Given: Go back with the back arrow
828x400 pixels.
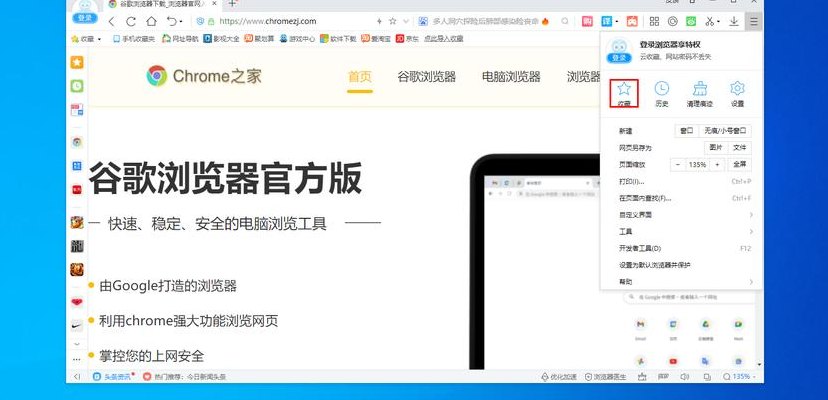Looking at the screenshot, I should pyautogui.click(x=111, y=22).
